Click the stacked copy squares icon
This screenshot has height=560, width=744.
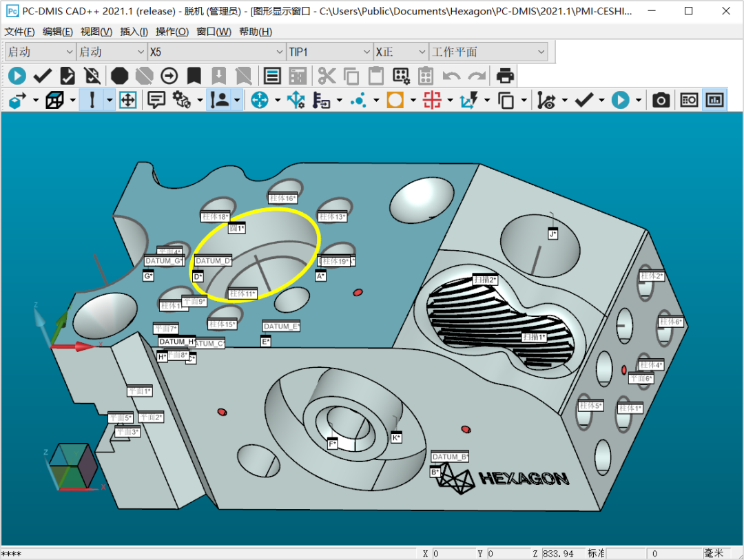506,100
